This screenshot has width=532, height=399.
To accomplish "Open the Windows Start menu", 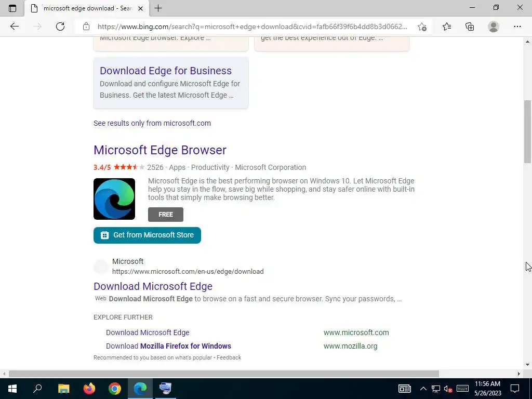I will coord(12,389).
